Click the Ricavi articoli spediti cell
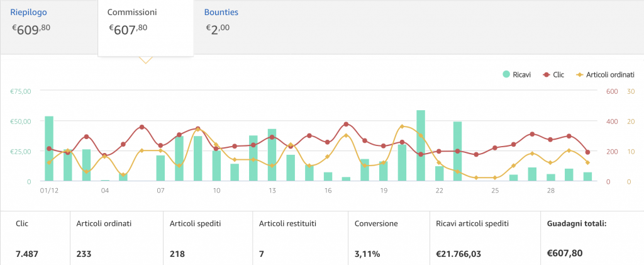644x265 pixels. 485,239
